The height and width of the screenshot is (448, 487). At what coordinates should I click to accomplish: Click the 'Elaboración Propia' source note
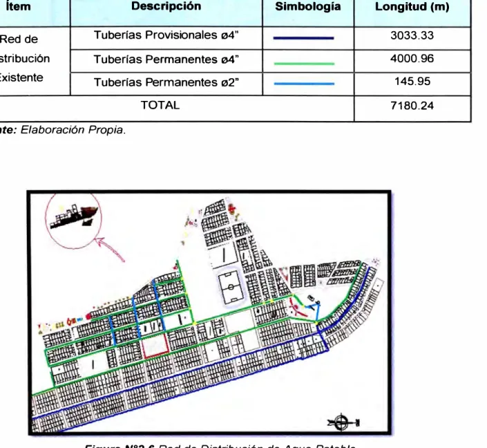[73, 130]
